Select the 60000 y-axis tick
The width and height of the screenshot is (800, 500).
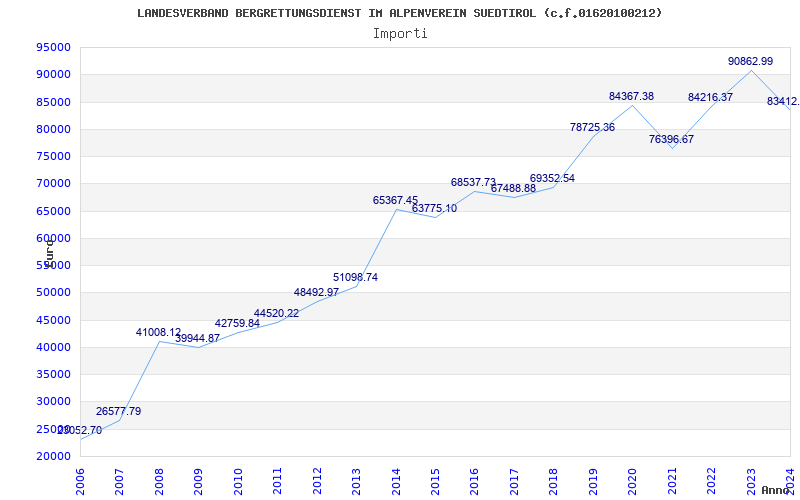(53, 238)
